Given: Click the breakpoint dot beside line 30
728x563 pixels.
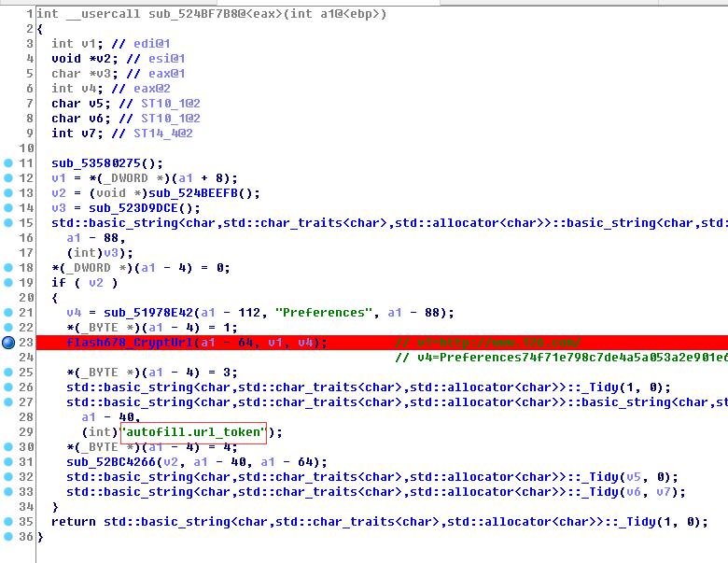Looking at the screenshot, I should coord(8,447).
